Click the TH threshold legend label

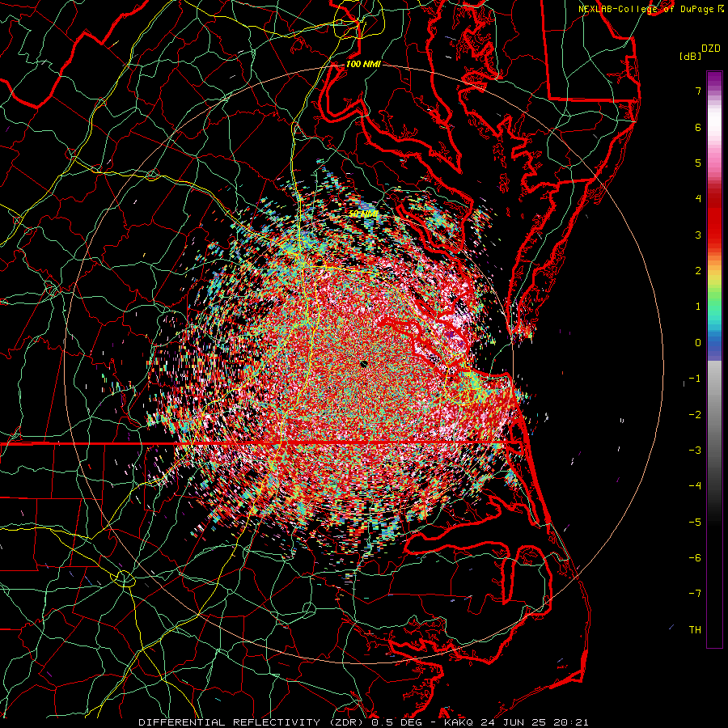(x=695, y=630)
